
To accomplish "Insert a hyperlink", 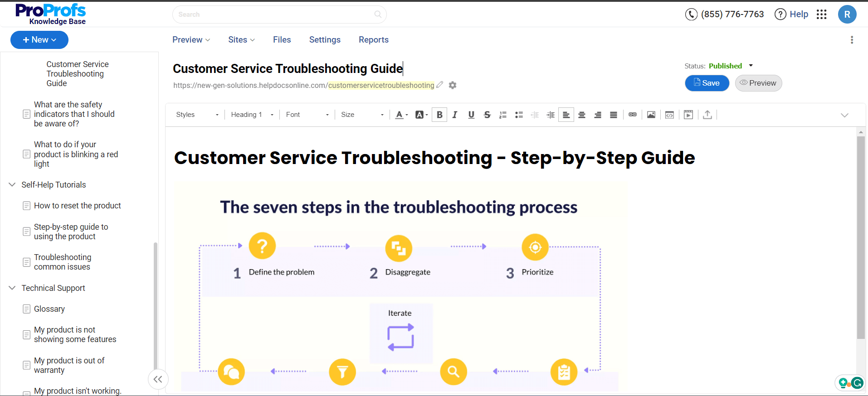I will pyautogui.click(x=633, y=115).
